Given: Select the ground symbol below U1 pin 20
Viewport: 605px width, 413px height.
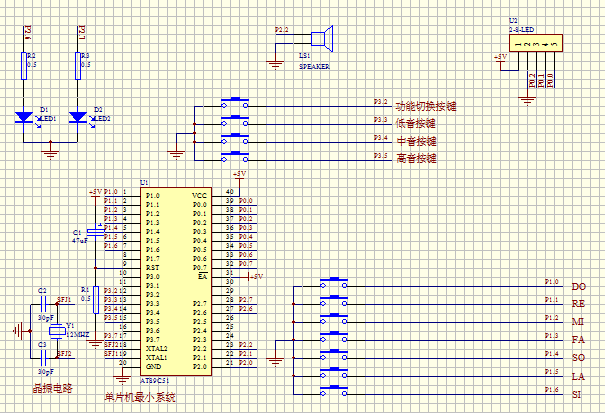Looking at the screenshot, I should [x=123, y=380].
